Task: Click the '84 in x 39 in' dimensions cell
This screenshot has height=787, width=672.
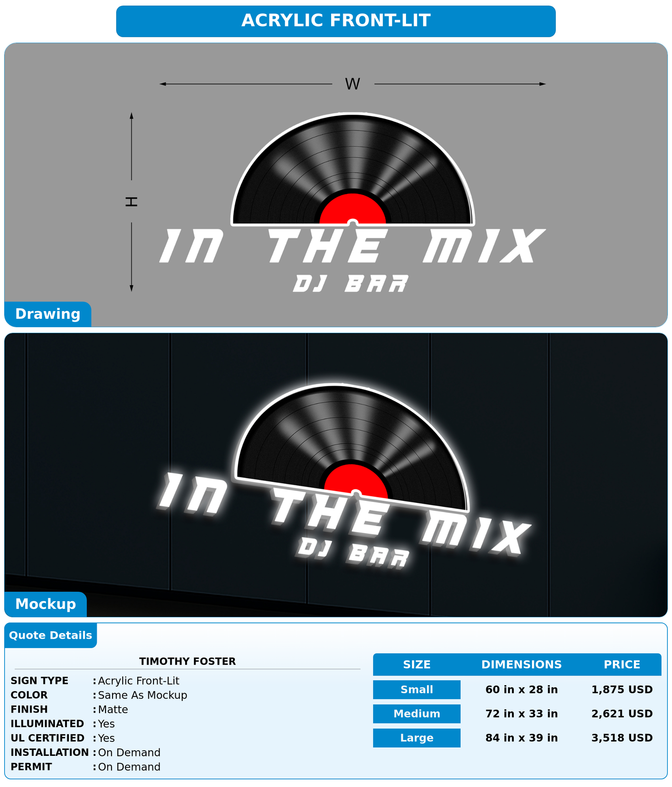Action: coord(521,738)
